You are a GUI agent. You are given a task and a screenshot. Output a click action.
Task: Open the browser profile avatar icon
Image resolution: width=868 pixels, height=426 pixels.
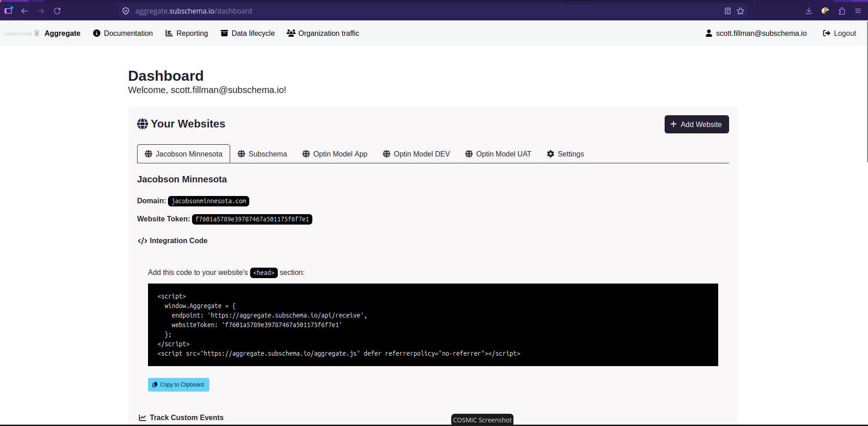tap(825, 11)
